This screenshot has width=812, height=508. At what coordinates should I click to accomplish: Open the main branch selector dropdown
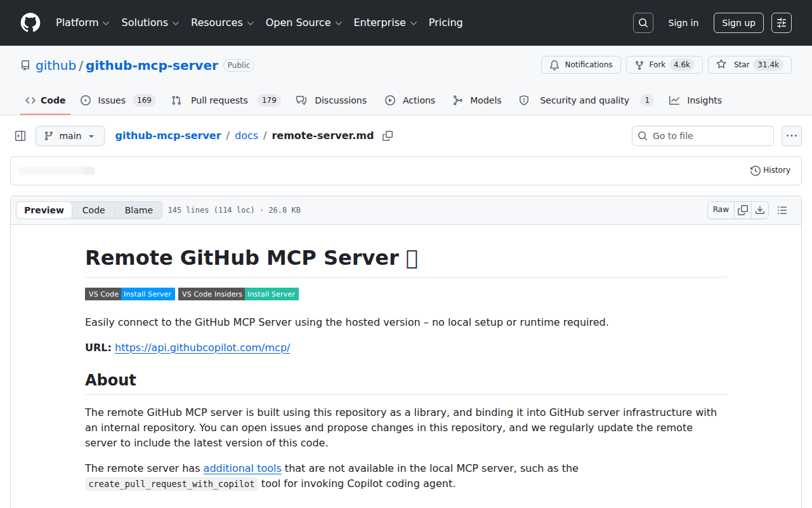pyautogui.click(x=70, y=136)
